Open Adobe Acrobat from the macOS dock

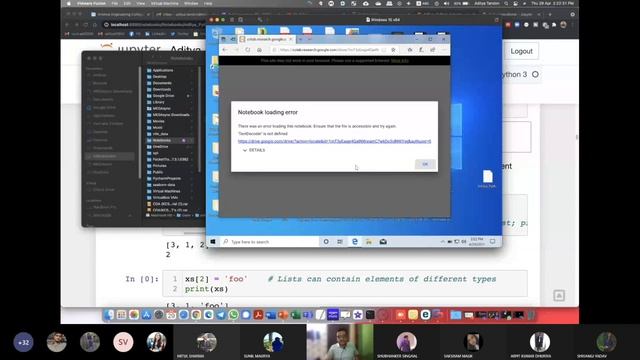258,315
